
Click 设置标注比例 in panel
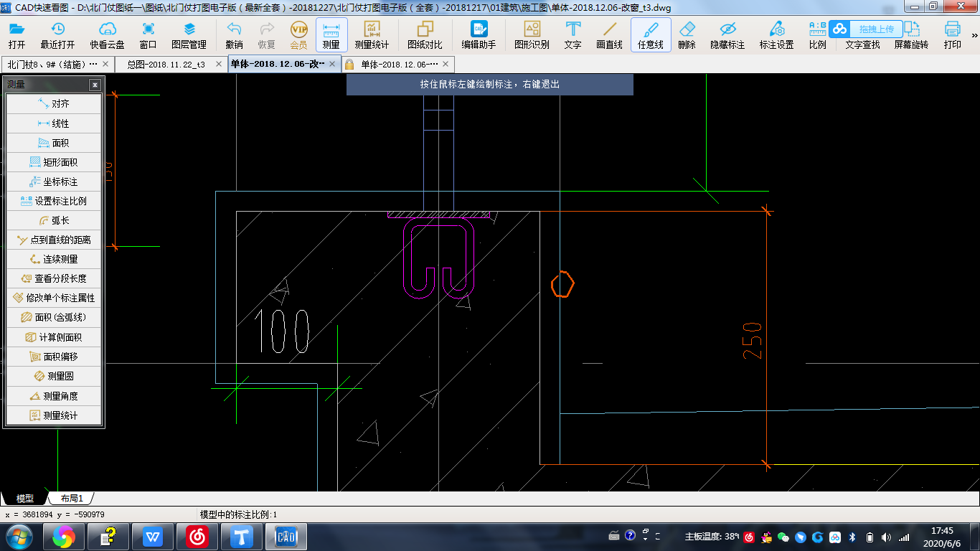click(54, 201)
